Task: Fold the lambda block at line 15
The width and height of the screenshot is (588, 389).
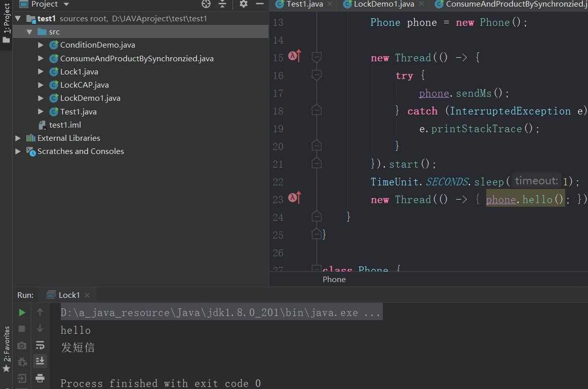Action: point(317,57)
